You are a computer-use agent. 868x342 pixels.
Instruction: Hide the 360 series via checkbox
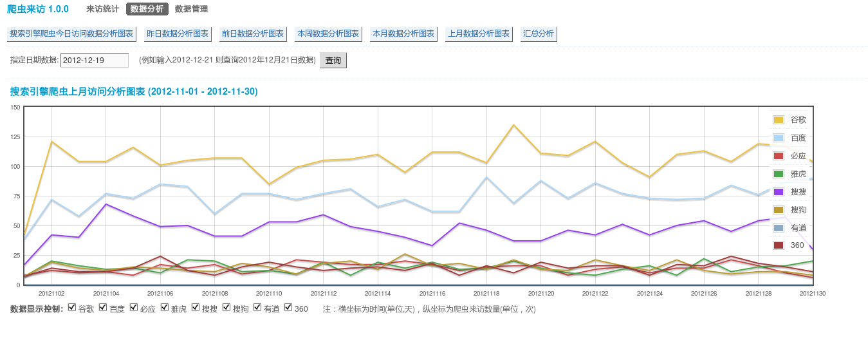coord(288,308)
